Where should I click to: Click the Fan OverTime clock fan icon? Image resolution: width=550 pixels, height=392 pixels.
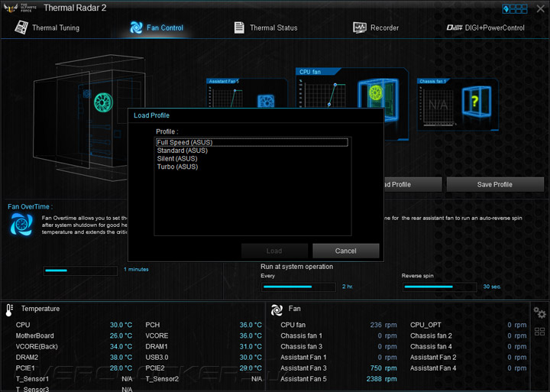click(x=21, y=224)
